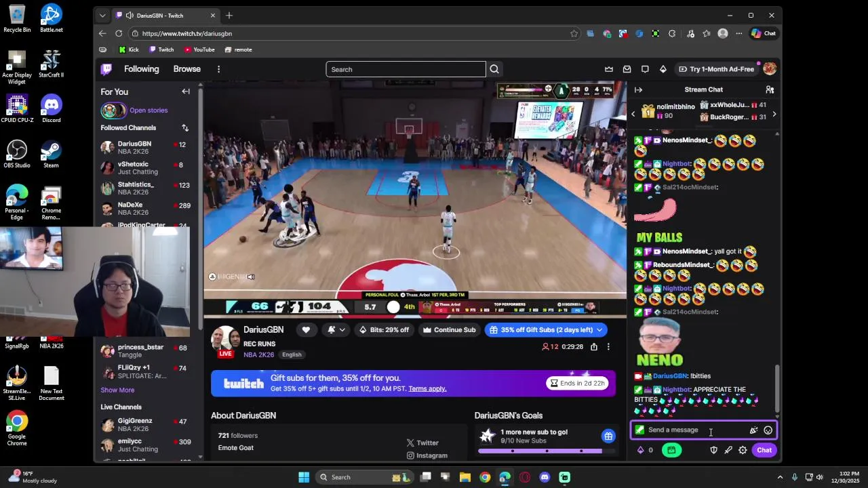The width and height of the screenshot is (868, 488).
Task: Show next gift leaderboard entries
Action: pyautogui.click(x=774, y=115)
